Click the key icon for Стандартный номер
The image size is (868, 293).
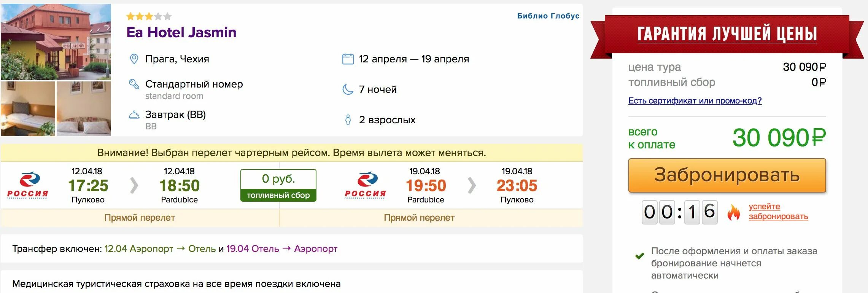coord(134,84)
